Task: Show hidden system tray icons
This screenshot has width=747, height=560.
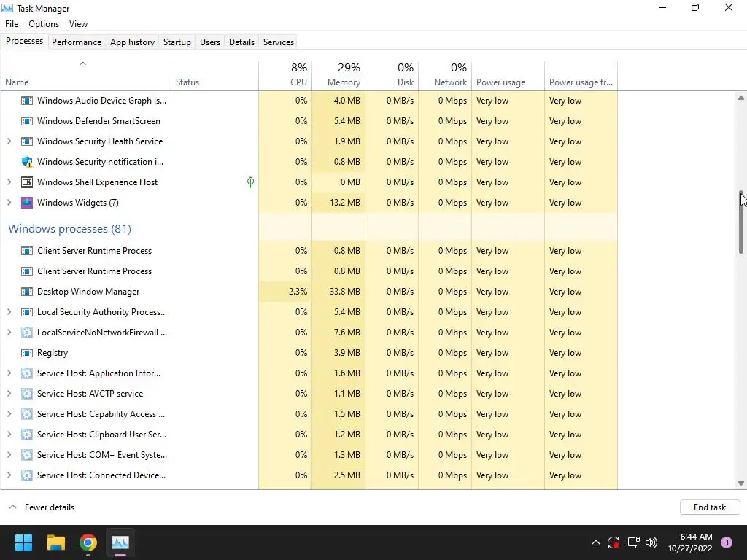Action: pyautogui.click(x=595, y=542)
